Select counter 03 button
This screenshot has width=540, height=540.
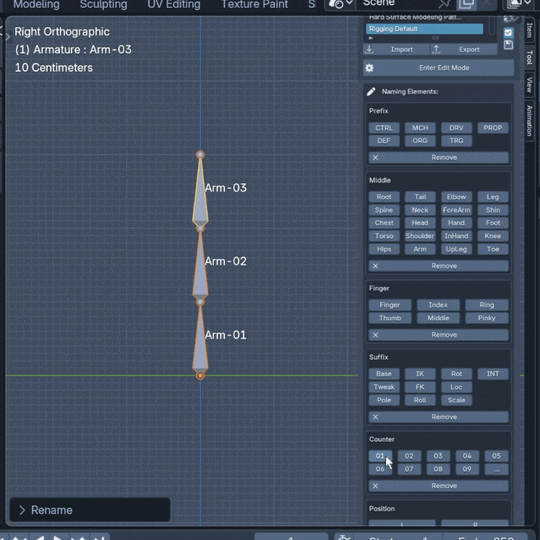coord(438,456)
